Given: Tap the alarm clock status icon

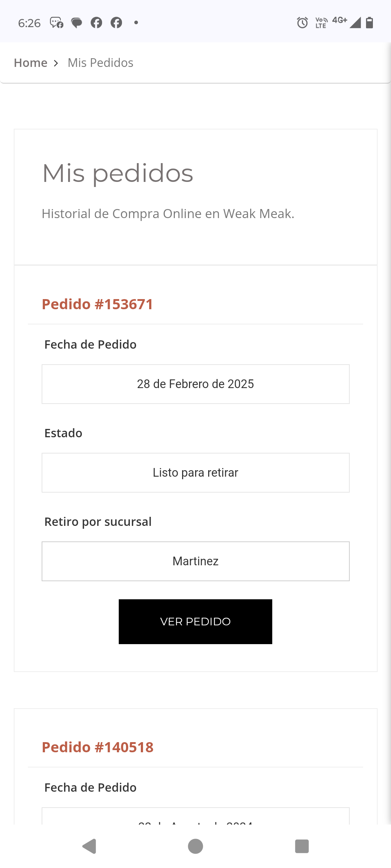Looking at the screenshot, I should click(x=302, y=23).
